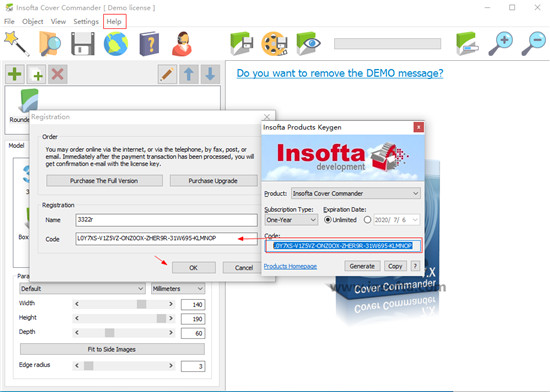Move object down with arrow
This screenshot has height=392, width=550.
(210, 74)
